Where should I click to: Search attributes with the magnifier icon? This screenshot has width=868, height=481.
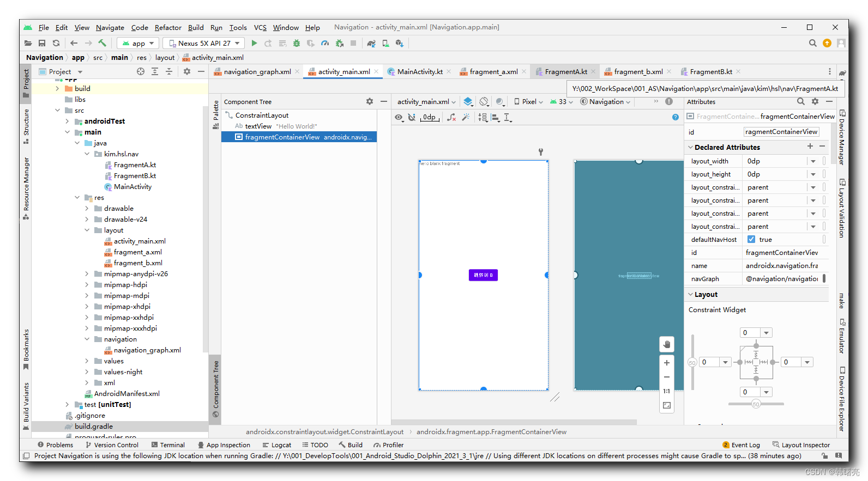pos(801,101)
